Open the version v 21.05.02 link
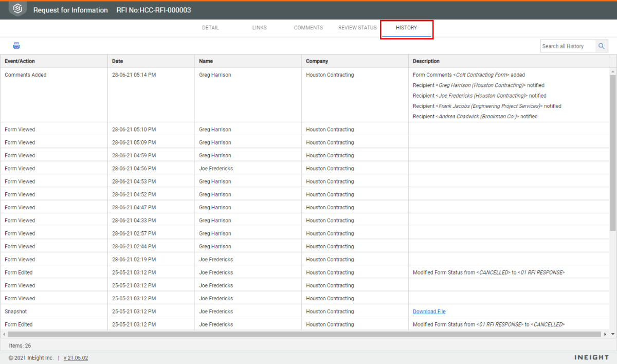 point(76,358)
